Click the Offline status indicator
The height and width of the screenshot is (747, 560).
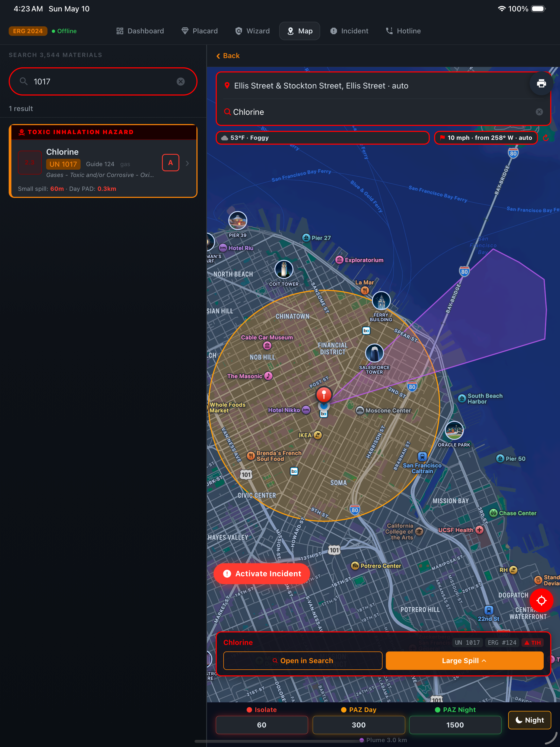click(x=64, y=31)
